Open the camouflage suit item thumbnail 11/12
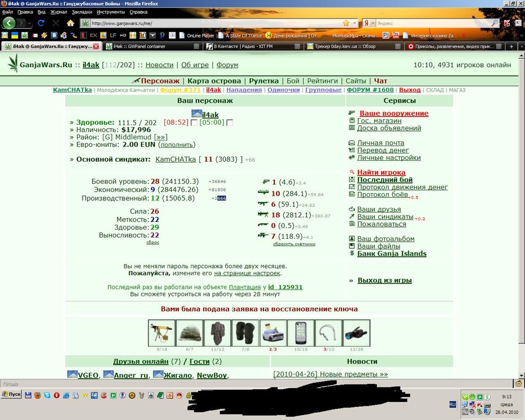The height and width of the screenshot is (420, 525). coord(217,333)
